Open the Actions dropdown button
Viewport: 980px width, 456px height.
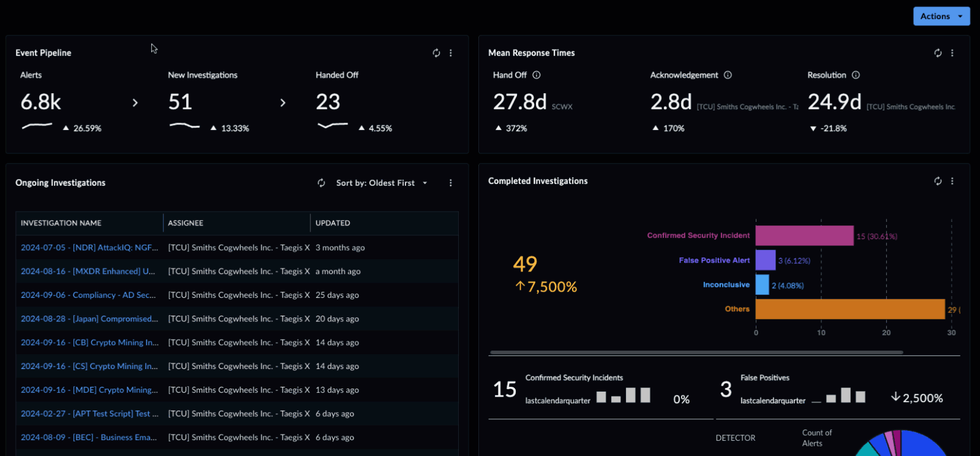coord(941,17)
